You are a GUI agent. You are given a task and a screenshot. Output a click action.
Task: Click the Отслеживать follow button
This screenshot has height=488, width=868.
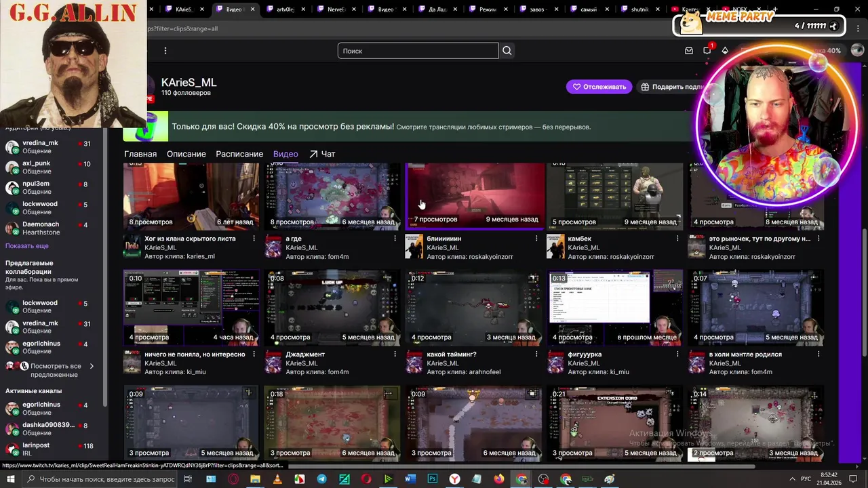click(599, 87)
